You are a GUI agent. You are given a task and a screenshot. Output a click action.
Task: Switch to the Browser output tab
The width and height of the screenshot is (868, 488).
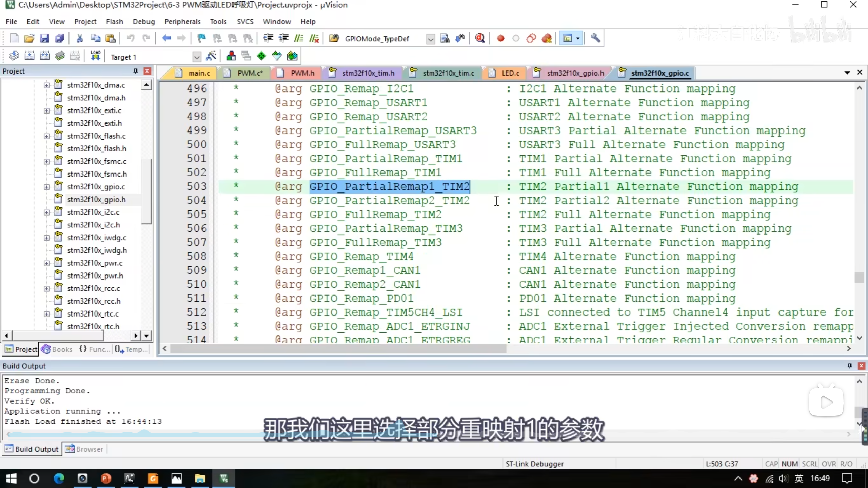point(84,449)
